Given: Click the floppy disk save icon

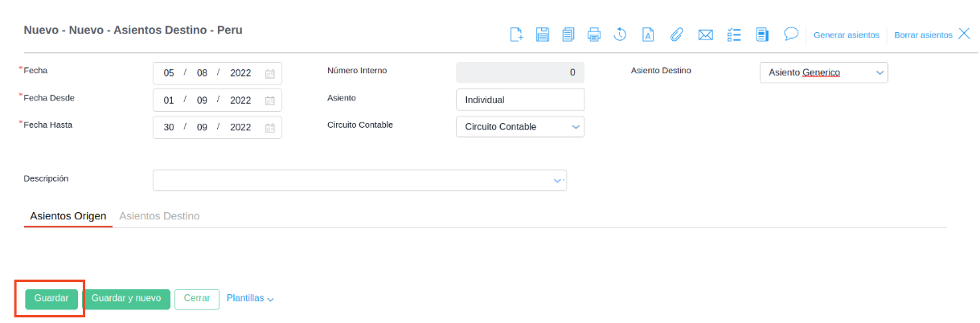Looking at the screenshot, I should [x=543, y=35].
